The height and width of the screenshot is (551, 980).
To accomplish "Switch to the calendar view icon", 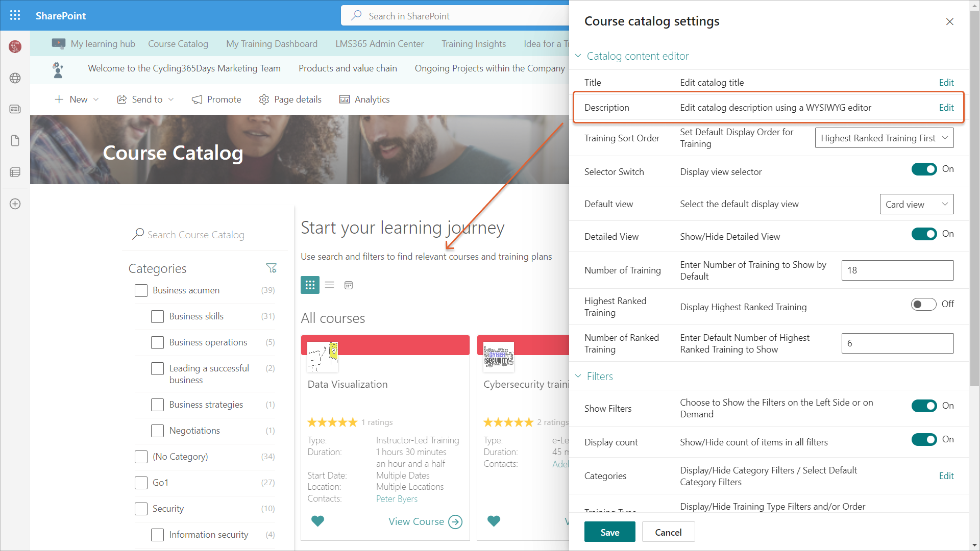I will pos(349,285).
